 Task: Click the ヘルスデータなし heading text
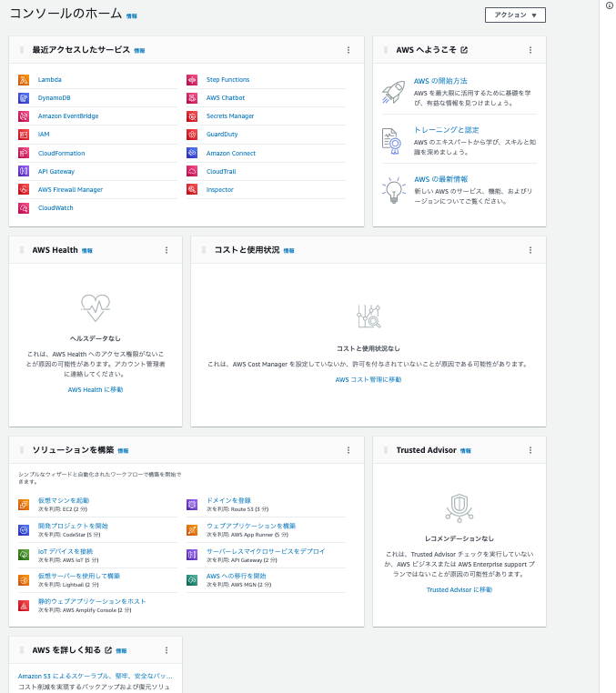click(96, 338)
